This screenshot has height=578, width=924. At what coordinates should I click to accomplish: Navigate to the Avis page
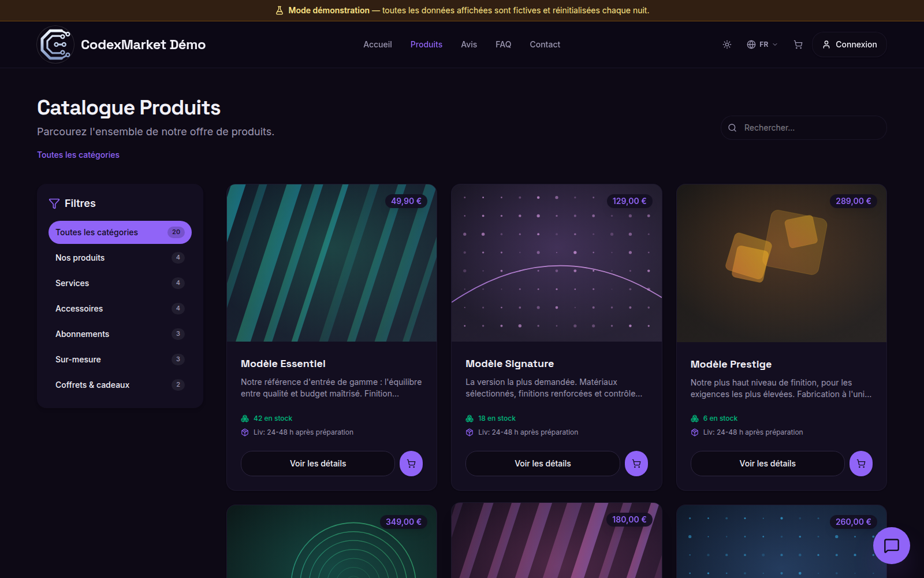469,45
